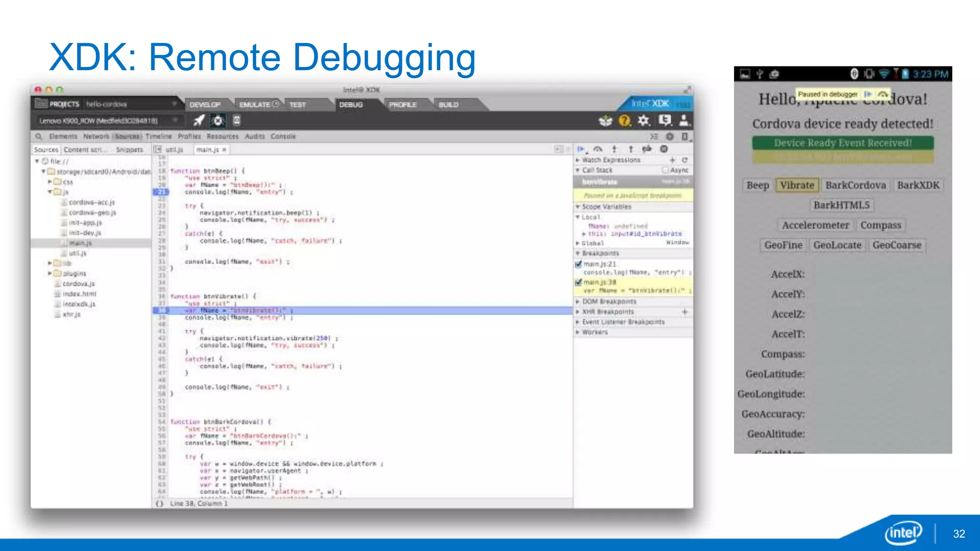Image resolution: width=980 pixels, height=551 pixels.
Task: Switch to the EMULATE tab
Action: pos(258,104)
